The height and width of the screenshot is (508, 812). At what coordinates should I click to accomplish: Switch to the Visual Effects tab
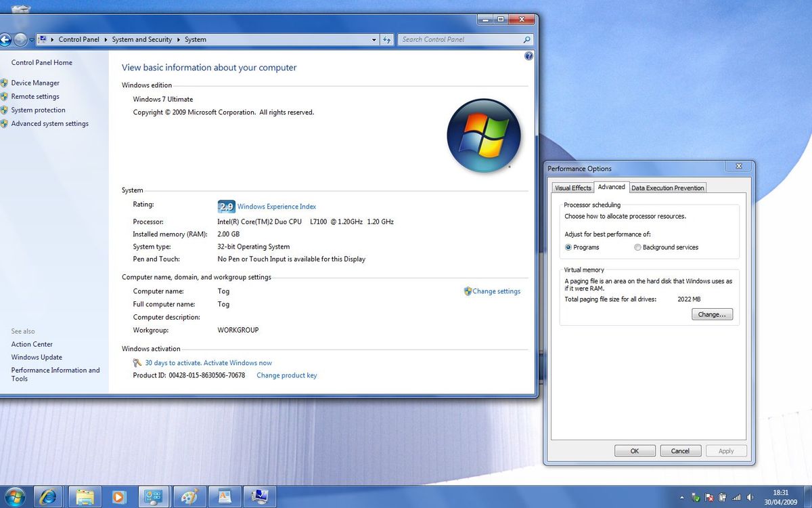coord(572,188)
